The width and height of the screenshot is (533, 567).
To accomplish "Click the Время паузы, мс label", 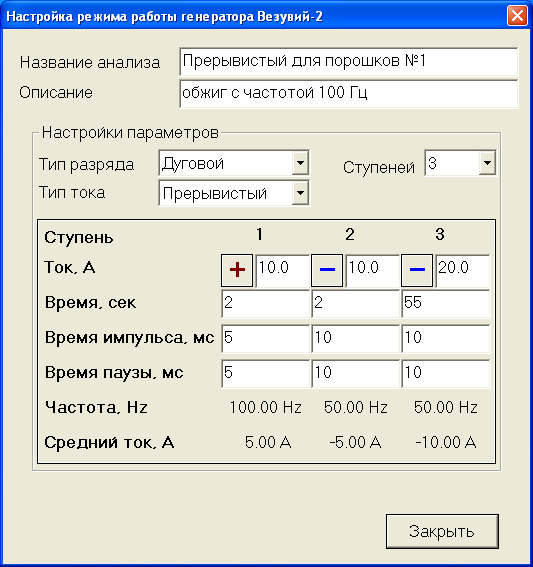I will (x=114, y=372).
